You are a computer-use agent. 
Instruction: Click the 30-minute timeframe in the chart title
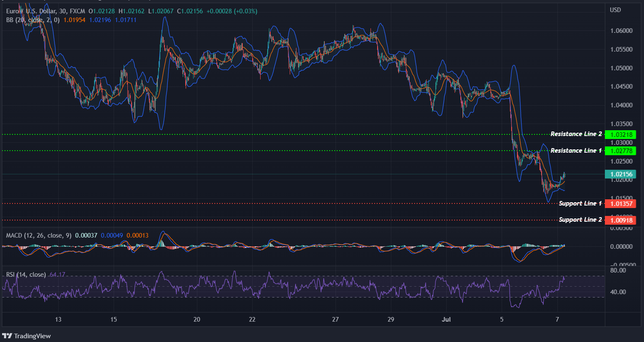click(x=62, y=12)
